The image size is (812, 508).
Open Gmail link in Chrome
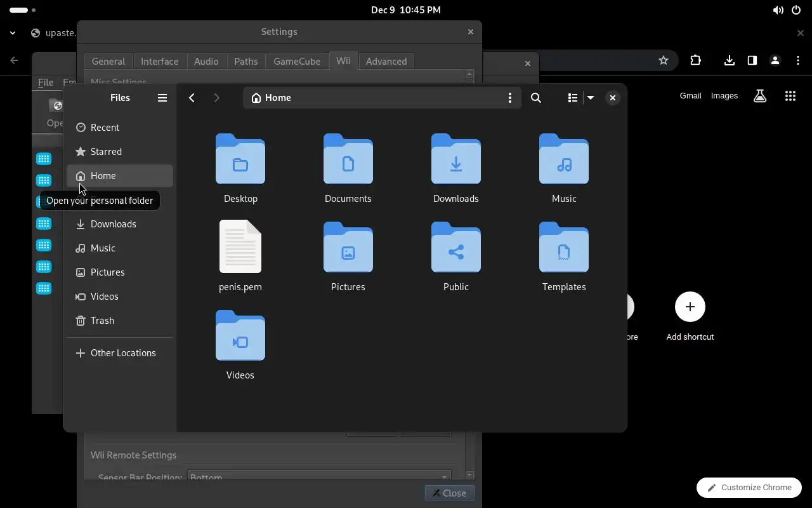690,96
